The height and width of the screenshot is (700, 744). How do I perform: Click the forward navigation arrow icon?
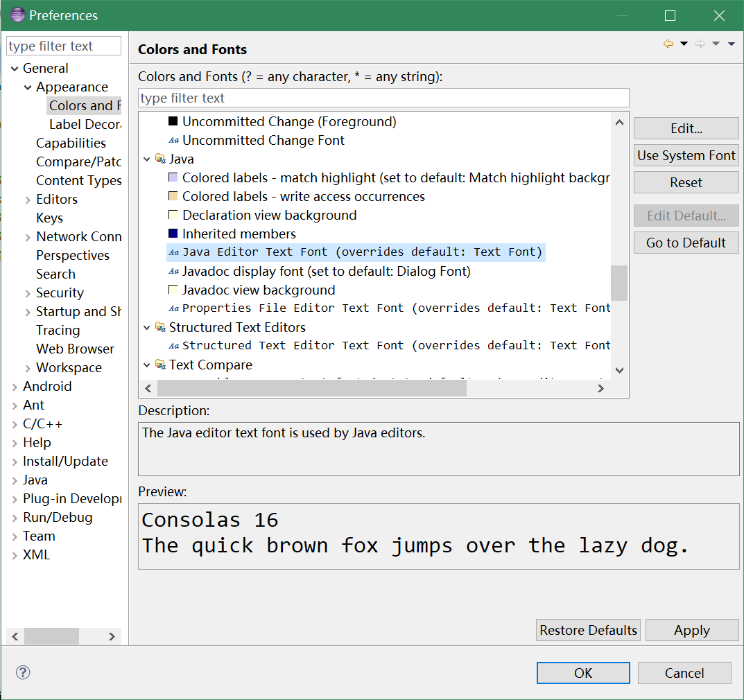click(700, 44)
